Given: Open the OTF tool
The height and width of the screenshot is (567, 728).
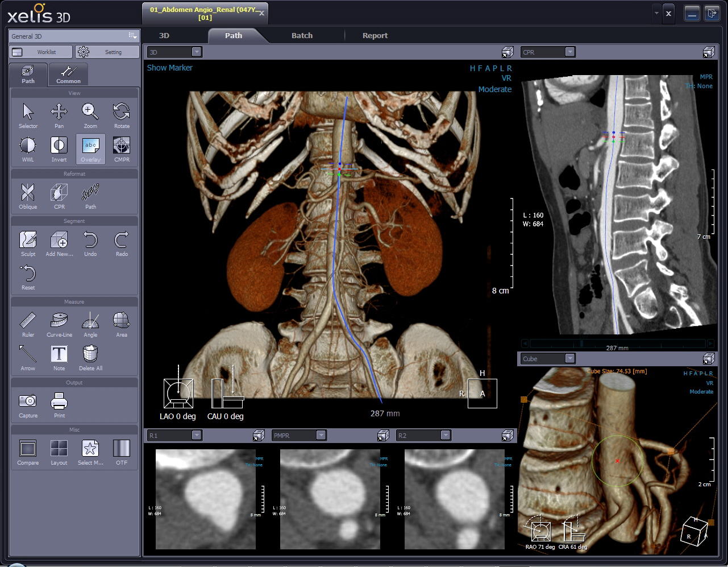Looking at the screenshot, I should (122, 452).
